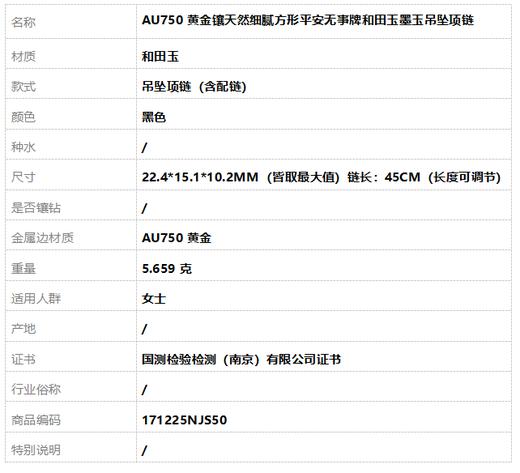
Task: Select the 吊坠项链（含配链）value
Action: pyautogui.click(x=194, y=87)
